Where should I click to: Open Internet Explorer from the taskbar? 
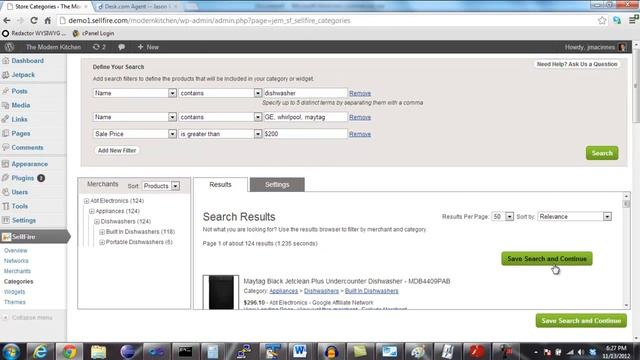click(40, 351)
